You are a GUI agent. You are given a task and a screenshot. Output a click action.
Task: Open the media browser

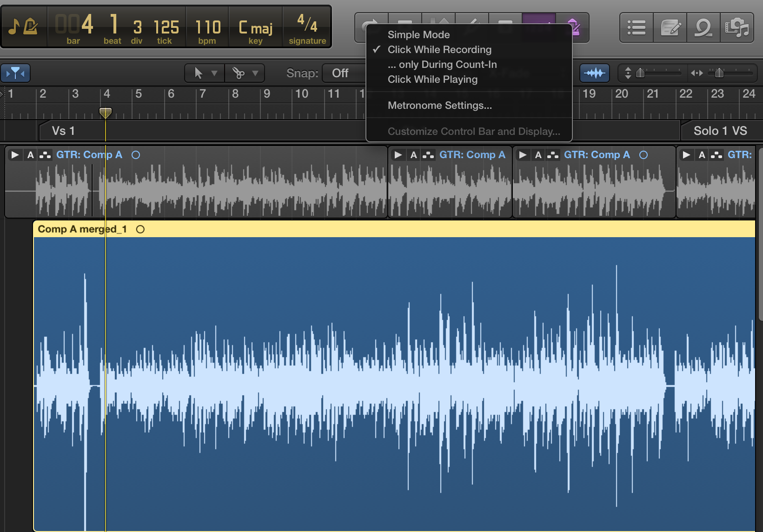point(737,28)
